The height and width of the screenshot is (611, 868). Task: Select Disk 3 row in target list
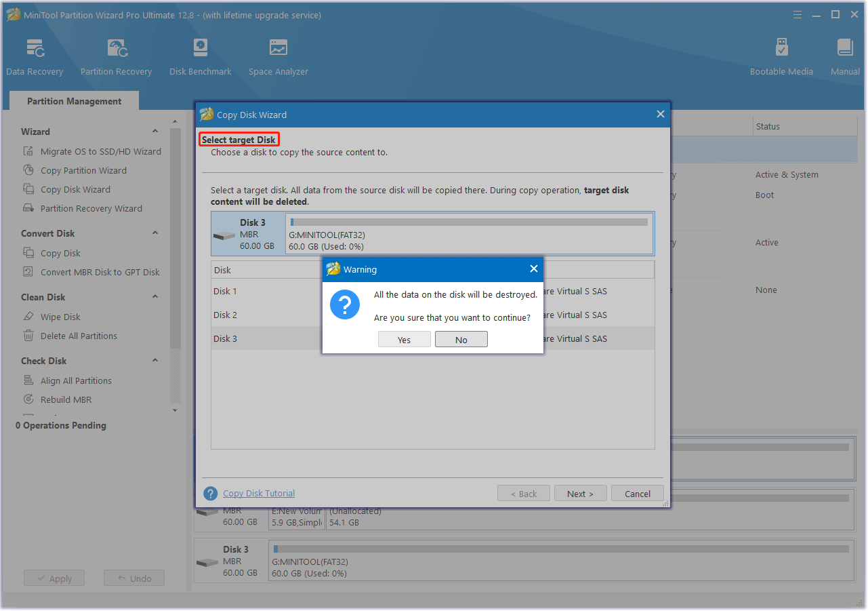[432, 338]
